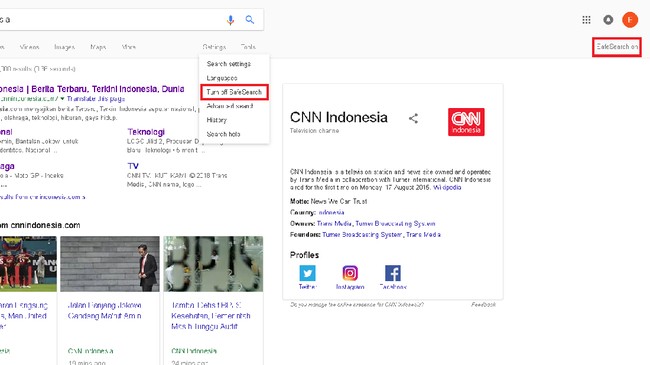Image resolution: width=650 pixels, height=365 pixels.
Task: Open the More tab dropdown
Action: [x=129, y=47]
